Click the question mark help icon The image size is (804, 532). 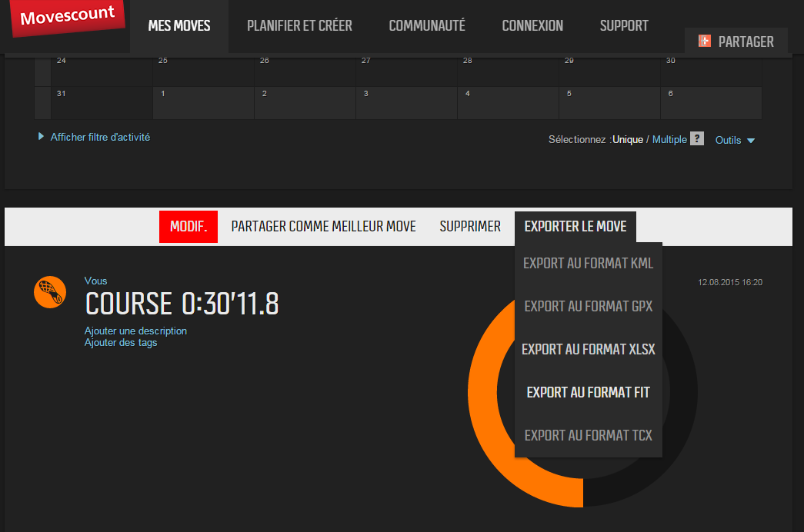[697, 139]
